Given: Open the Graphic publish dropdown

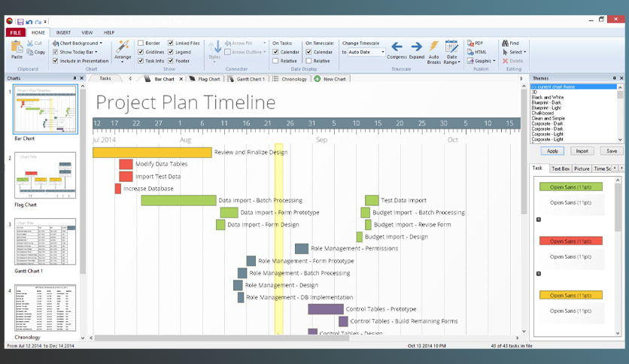Looking at the screenshot, I should (x=494, y=61).
